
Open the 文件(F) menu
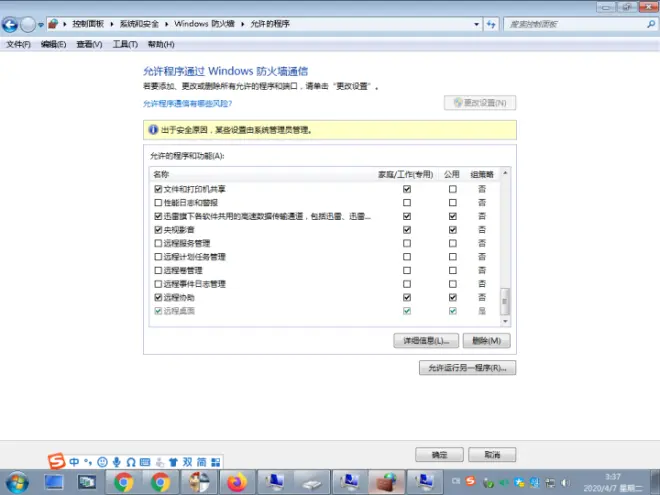(x=18, y=44)
